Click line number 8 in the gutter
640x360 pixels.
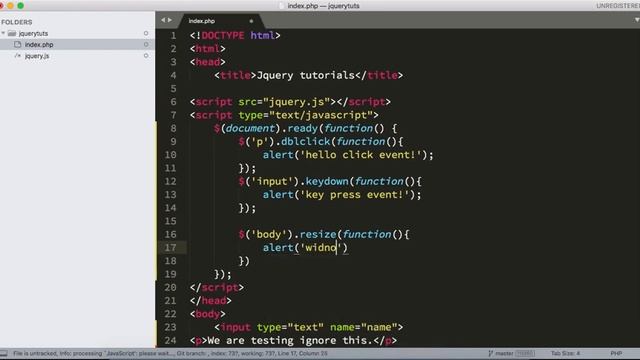[x=173, y=128]
